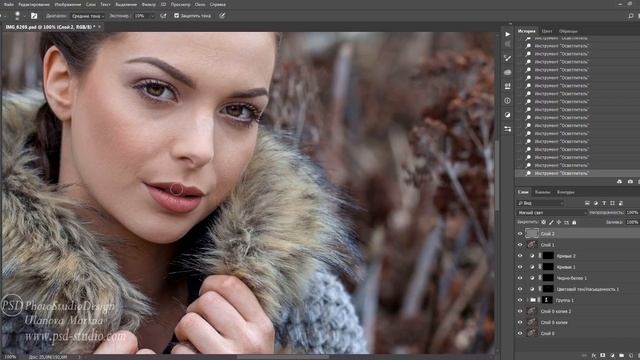This screenshot has height=360, width=640.
Task: Click the Заливка fill value field
Action: tap(632, 222)
